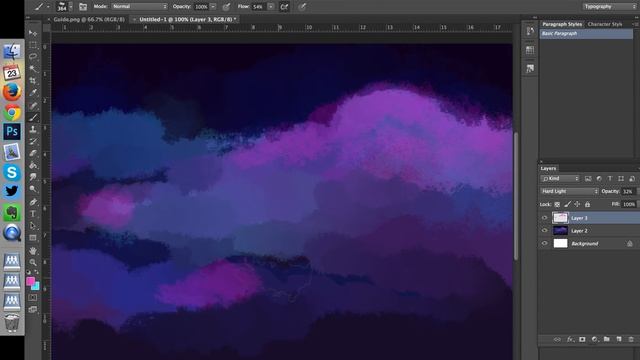Viewport: 640px width, 360px height.
Task: Open the brush preset picker arrow
Action: [x=71, y=7]
